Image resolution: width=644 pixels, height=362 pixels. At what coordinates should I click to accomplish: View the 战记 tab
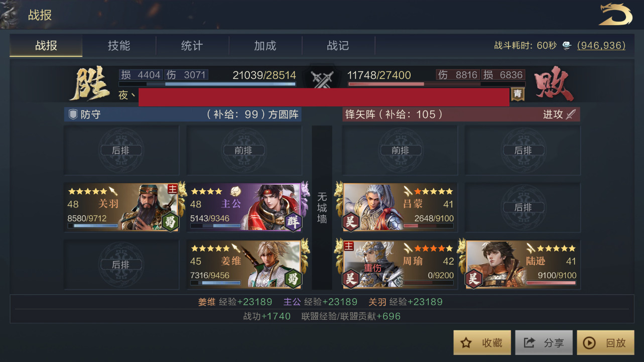(338, 46)
